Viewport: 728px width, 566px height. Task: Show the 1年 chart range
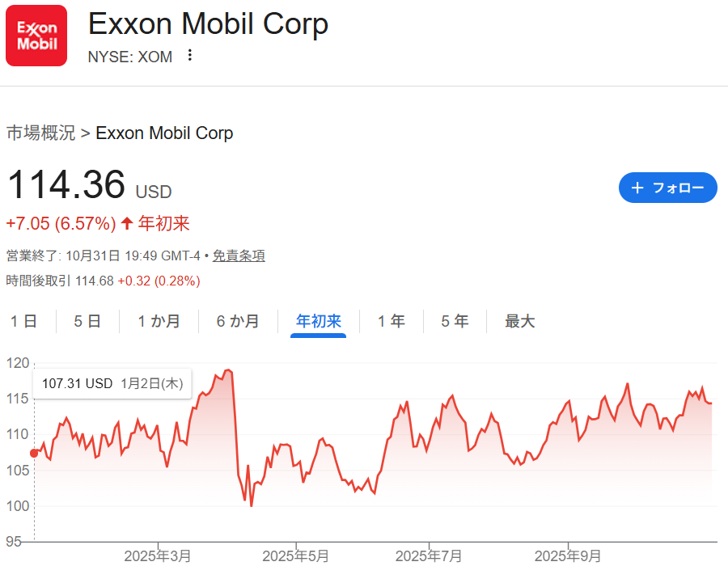392,322
